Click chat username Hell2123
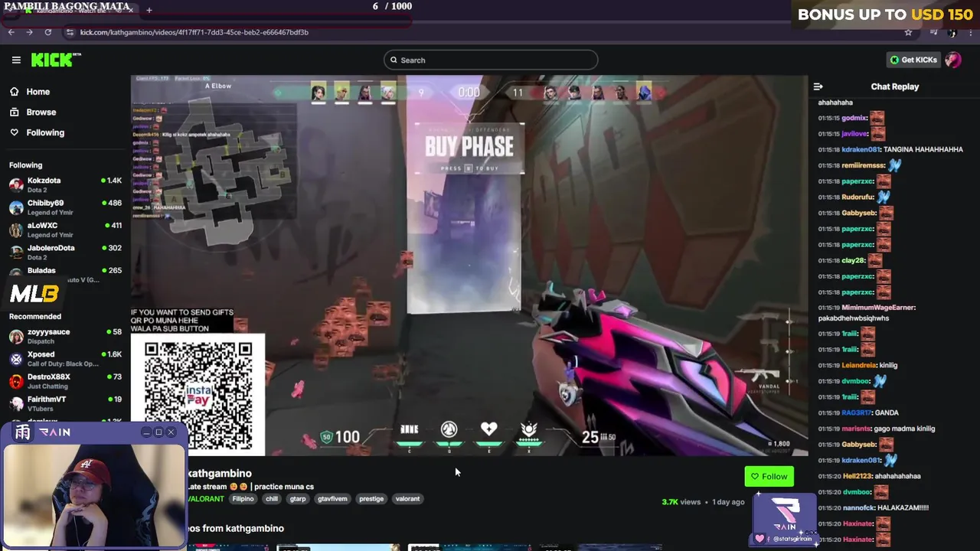Image resolution: width=980 pixels, height=551 pixels. pyautogui.click(x=856, y=476)
